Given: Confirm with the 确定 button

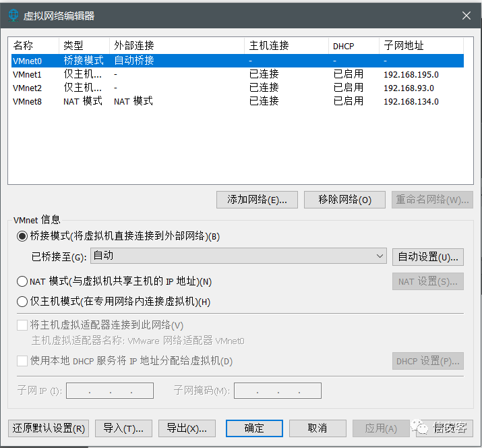Looking at the screenshot, I should point(254,428).
